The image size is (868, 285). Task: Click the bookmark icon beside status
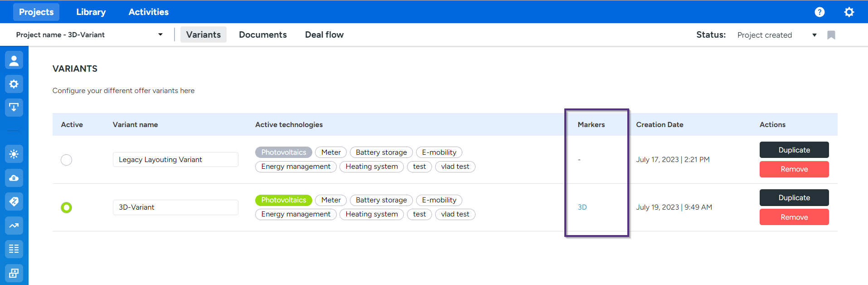pos(831,35)
